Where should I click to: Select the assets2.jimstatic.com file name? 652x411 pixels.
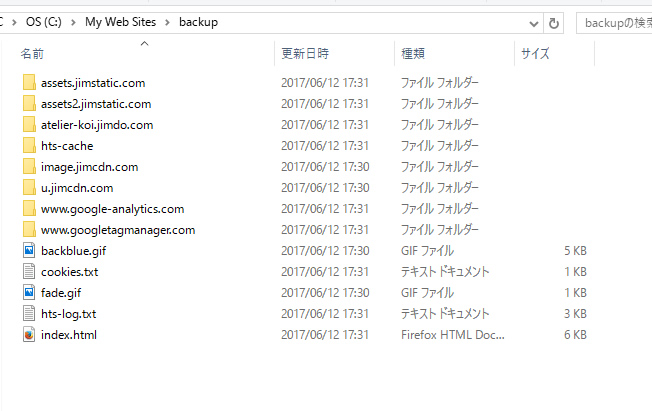tap(96, 104)
